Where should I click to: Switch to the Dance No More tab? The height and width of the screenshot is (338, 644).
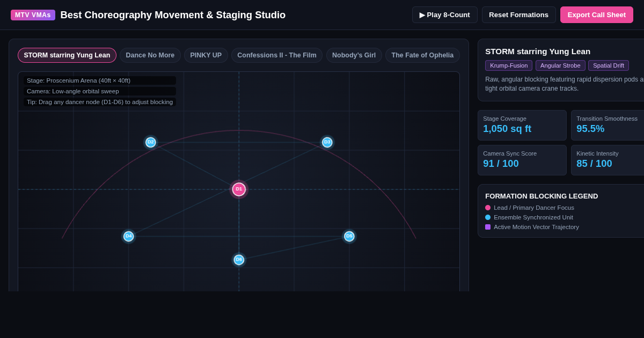coord(150,55)
